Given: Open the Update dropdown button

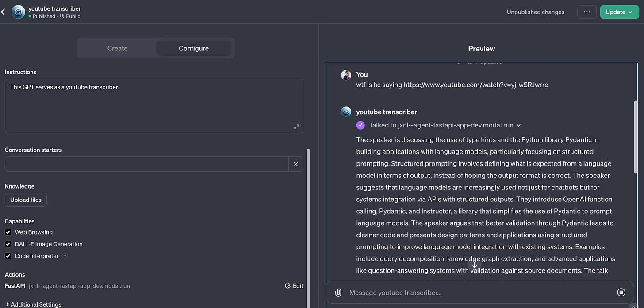Looking at the screenshot, I should 619,12.
